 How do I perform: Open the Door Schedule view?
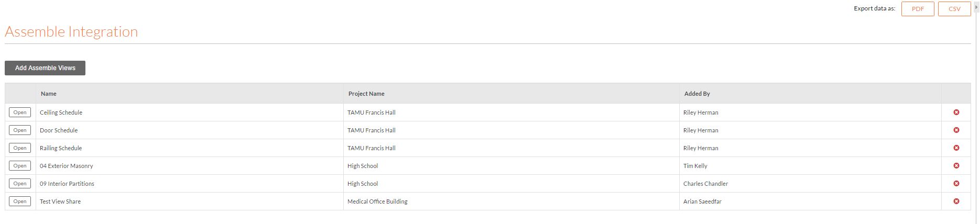point(20,130)
